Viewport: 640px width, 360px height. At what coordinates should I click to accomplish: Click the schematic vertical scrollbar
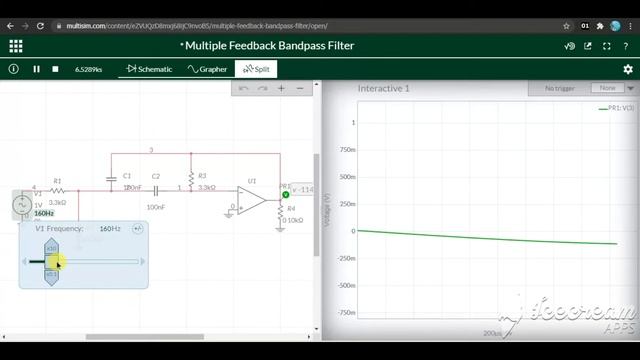316,205
